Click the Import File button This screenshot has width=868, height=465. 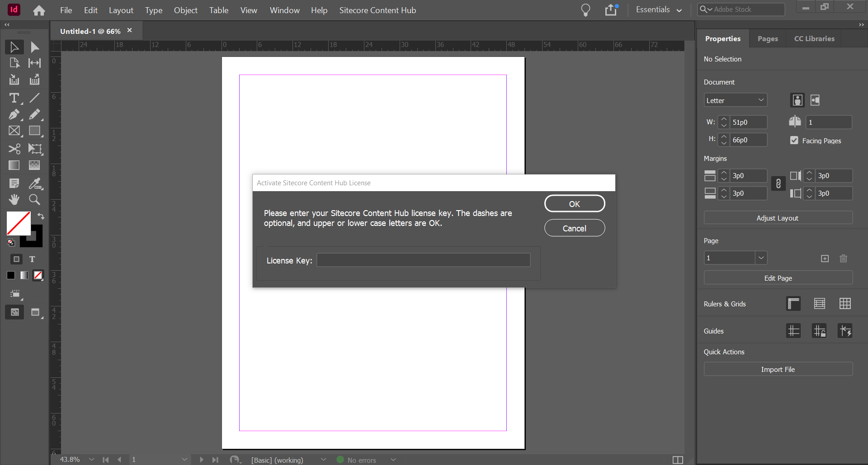[x=778, y=369]
